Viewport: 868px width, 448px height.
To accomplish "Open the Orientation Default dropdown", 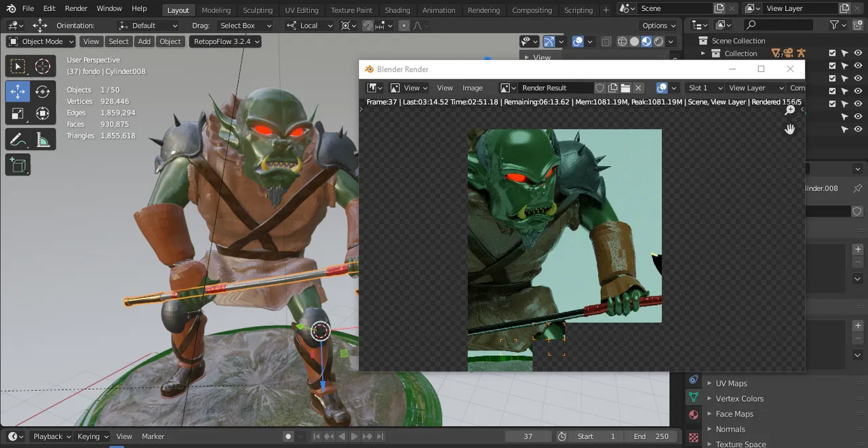I will (x=148, y=26).
